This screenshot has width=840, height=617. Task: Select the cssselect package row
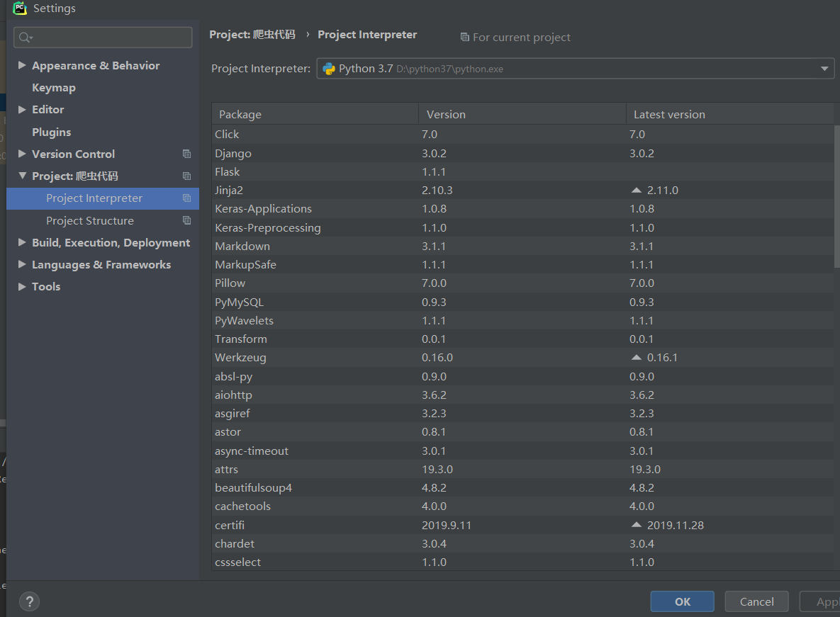(523, 562)
